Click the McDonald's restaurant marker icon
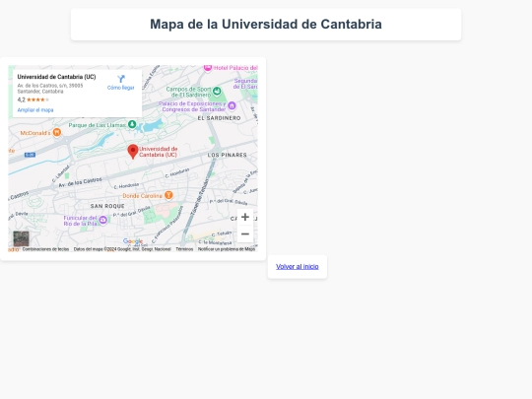Viewport: 532px width, 399px height. click(x=57, y=132)
